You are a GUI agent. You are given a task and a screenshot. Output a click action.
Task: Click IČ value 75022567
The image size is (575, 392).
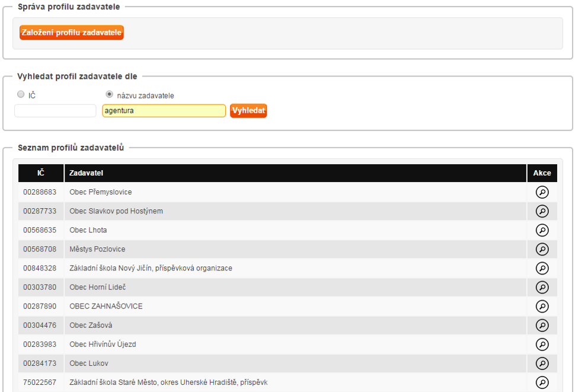click(40, 383)
